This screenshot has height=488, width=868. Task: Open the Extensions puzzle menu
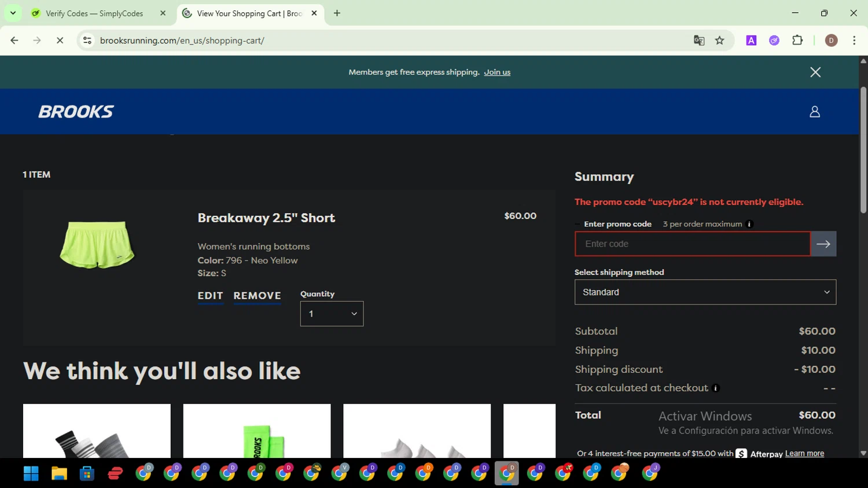tap(797, 41)
